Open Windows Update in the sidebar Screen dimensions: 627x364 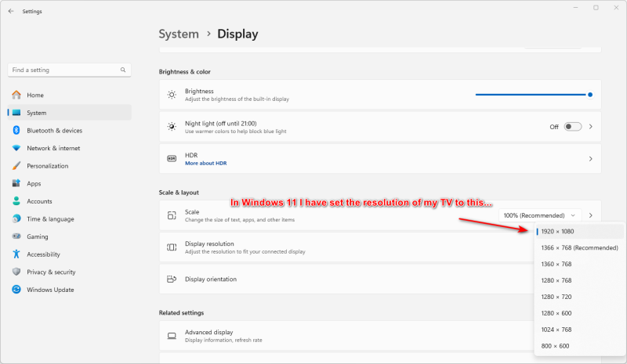50,290
